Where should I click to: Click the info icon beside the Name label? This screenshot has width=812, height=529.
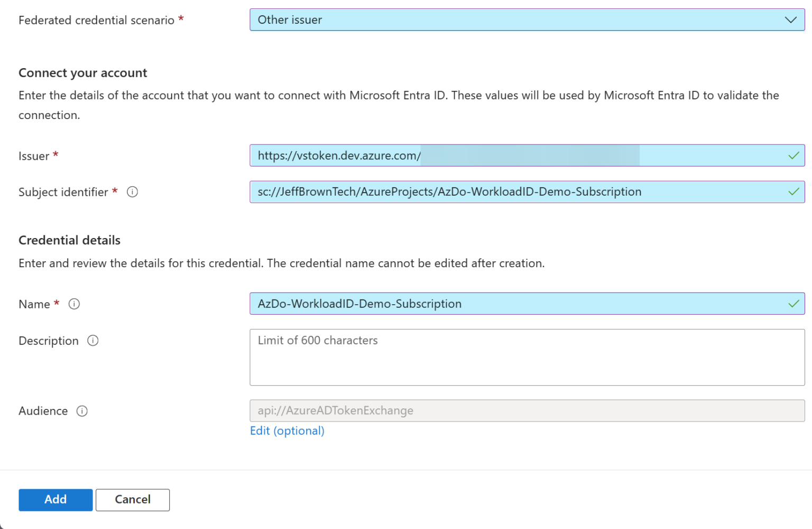point(75,304)
